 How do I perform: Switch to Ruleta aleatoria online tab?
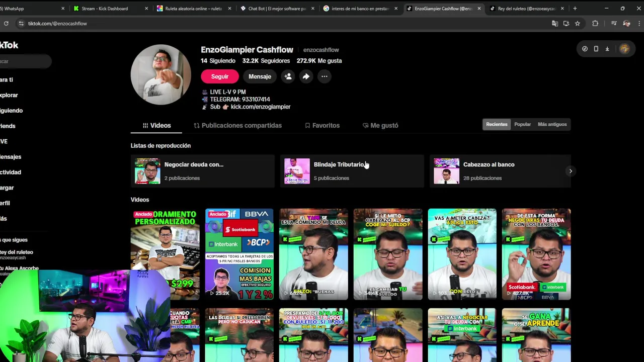point(193,9)
